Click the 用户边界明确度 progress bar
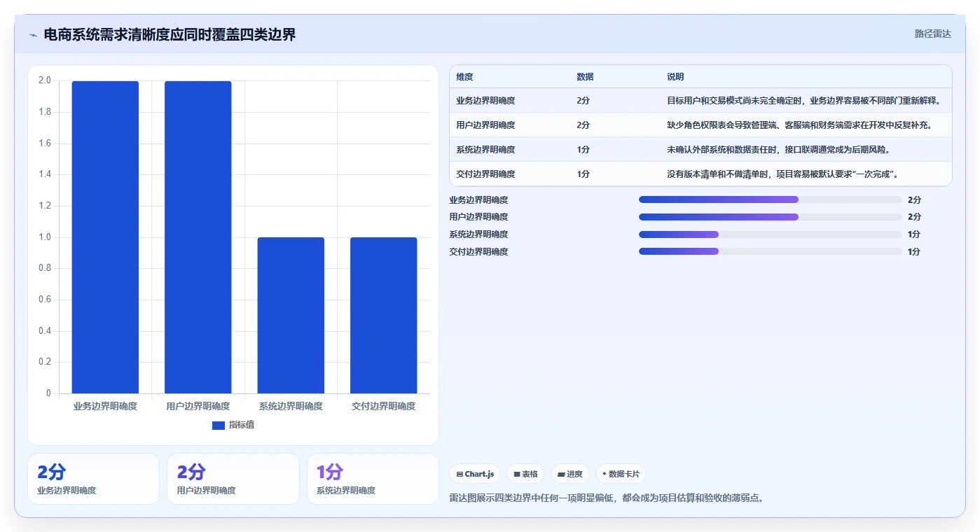The height and width of the screenshot is (532, 980). pyautogui.click(x=771, y=217)
